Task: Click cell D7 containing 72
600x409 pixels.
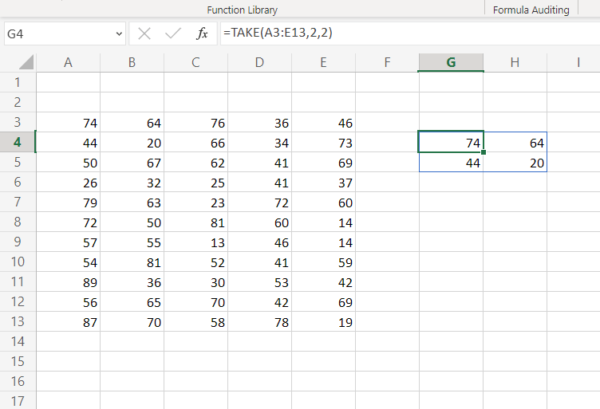Action: point(260,202)
